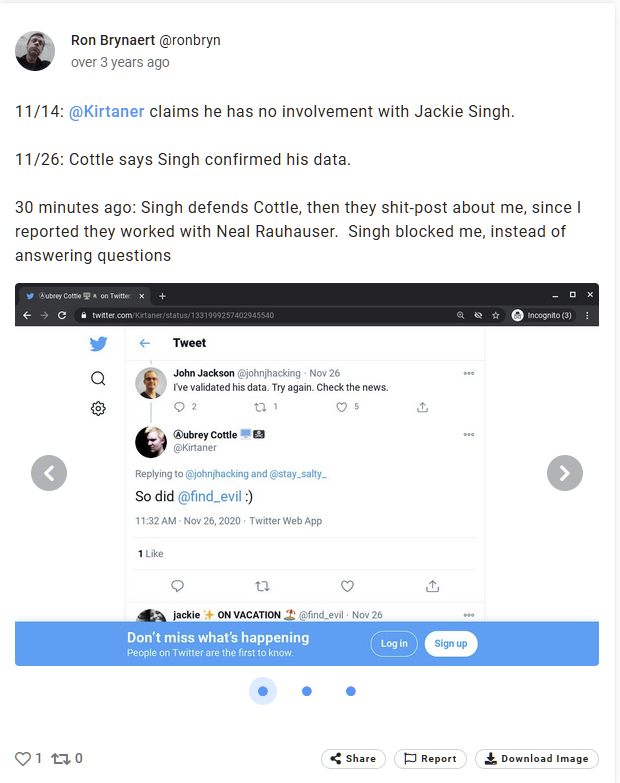Click the Share button
The height and width of the screenshot is (783, 620).
(x=353, y=759)
